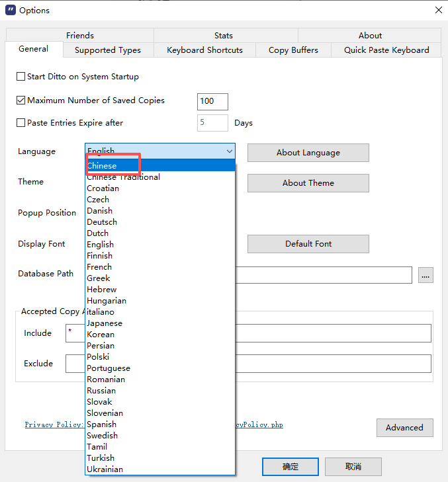
Task: Click the Ditto icon in title bar
Action: (x=11, y=10)
